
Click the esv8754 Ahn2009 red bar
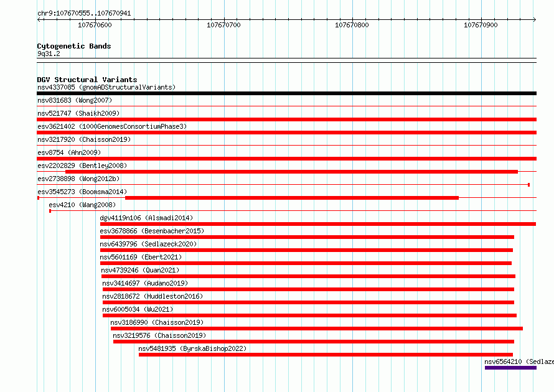(286, 159)
